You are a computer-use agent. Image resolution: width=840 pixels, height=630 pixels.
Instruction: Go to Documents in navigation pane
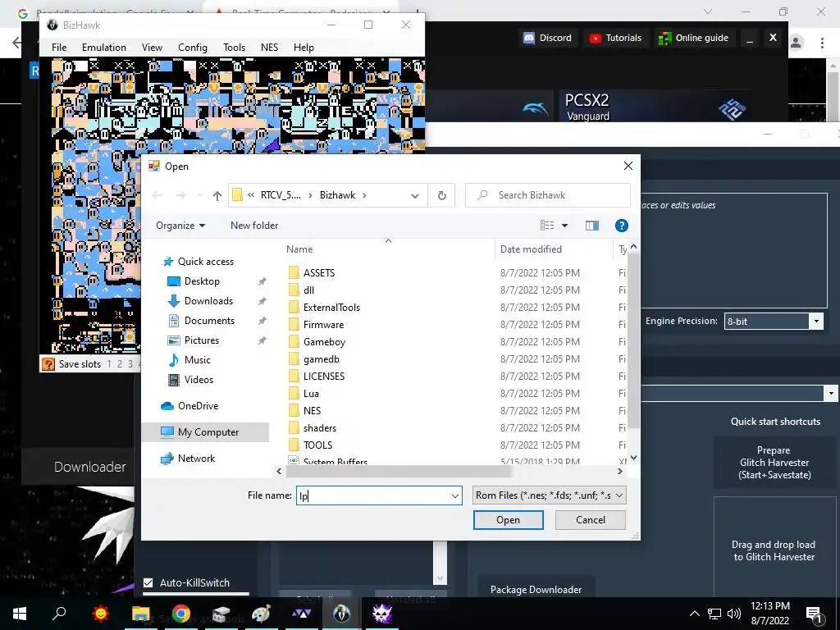pyautogui.click(x=209, y=321)
